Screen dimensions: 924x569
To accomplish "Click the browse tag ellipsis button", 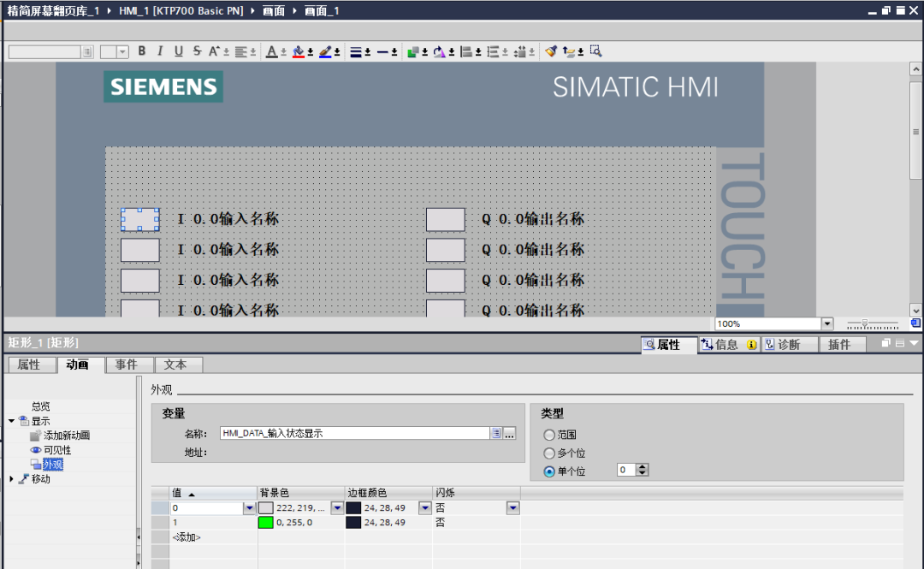I will click(x=510, y=433).
